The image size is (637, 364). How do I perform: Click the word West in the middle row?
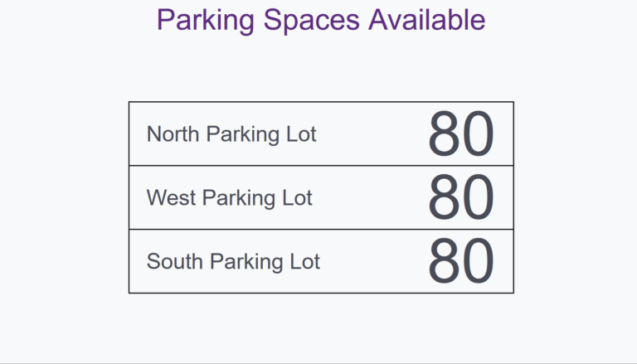pyautogui.click(x=171, y=198)
